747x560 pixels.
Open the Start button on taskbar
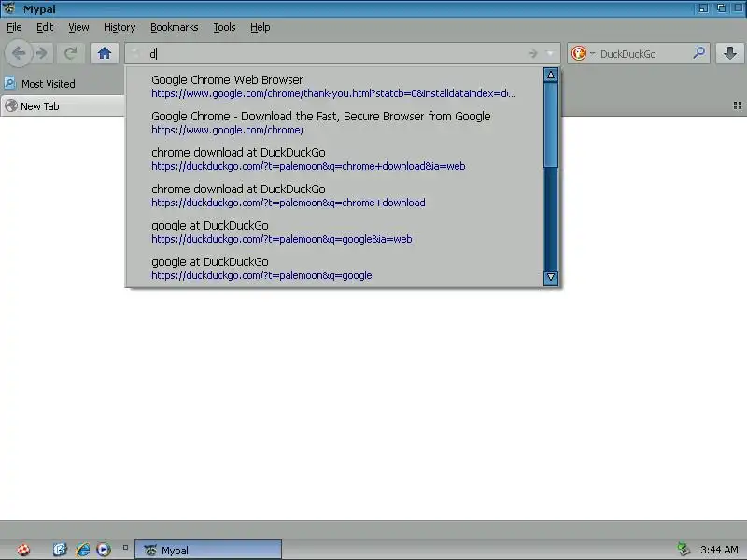[23, 550]
